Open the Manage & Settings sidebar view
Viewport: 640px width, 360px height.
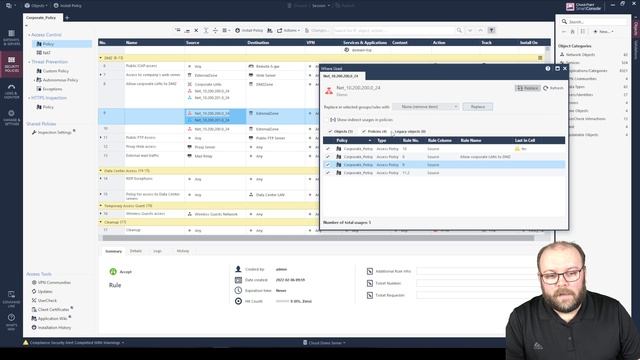pyautogui.click(x=11, y=118)
